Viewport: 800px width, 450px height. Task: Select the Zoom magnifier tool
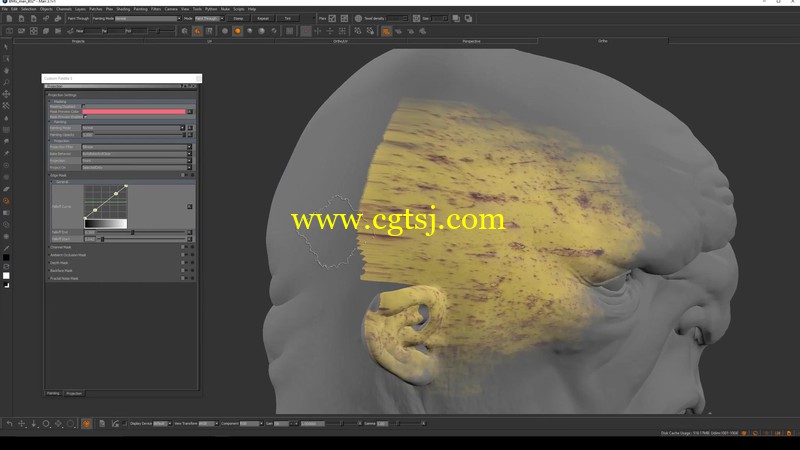[x=6, y=82]
